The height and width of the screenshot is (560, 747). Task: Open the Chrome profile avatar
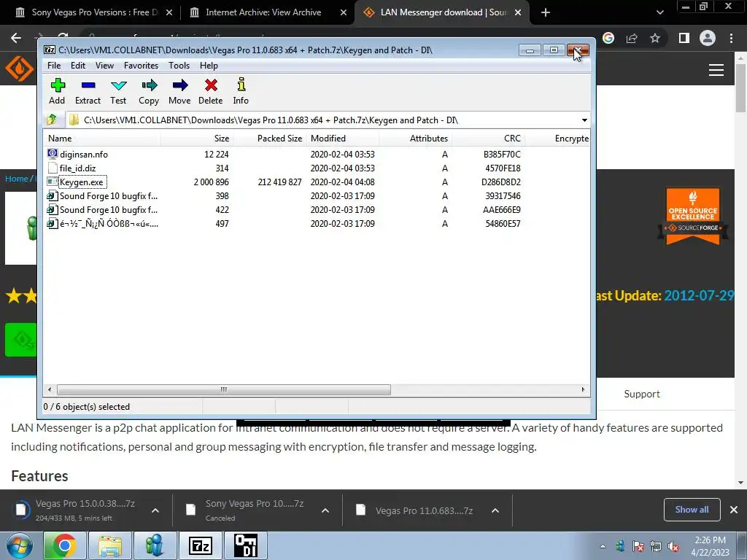tap(708, 38)
